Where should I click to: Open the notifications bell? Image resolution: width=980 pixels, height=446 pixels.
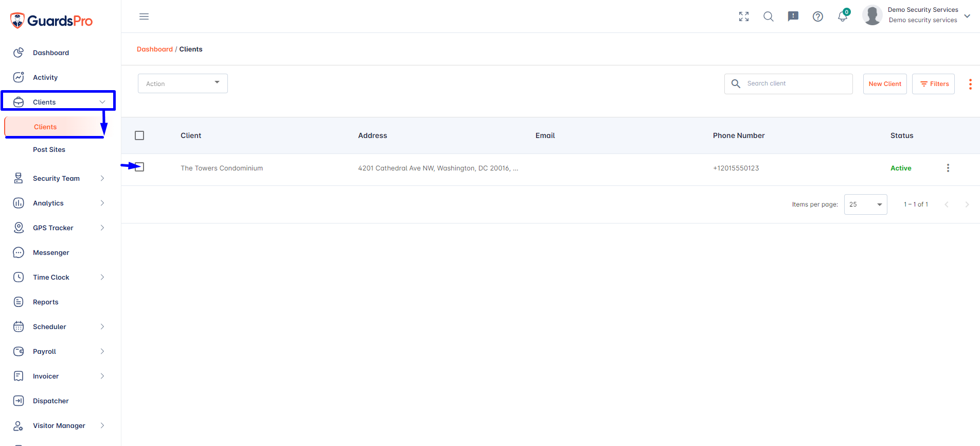(x=843, y=16)
